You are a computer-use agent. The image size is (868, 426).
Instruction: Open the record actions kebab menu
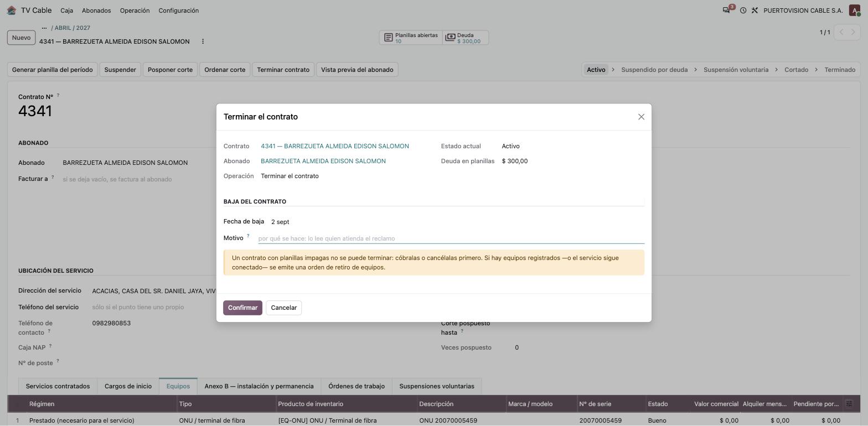(x=203, y=41)
